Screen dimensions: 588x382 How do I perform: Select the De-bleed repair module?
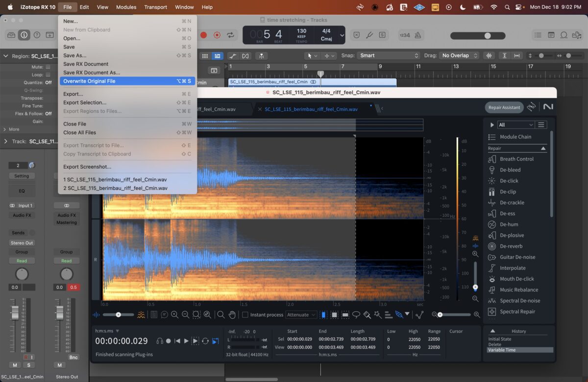(x=510, y=170)
